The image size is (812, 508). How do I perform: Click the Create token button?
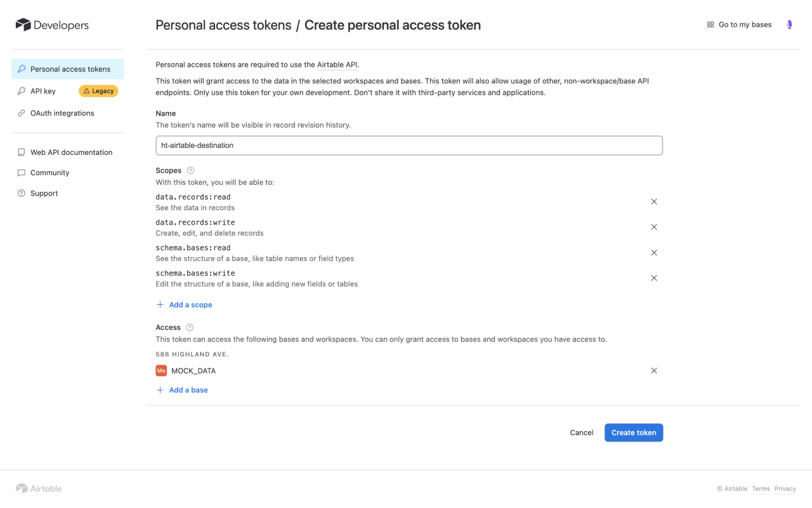[634, 432]
